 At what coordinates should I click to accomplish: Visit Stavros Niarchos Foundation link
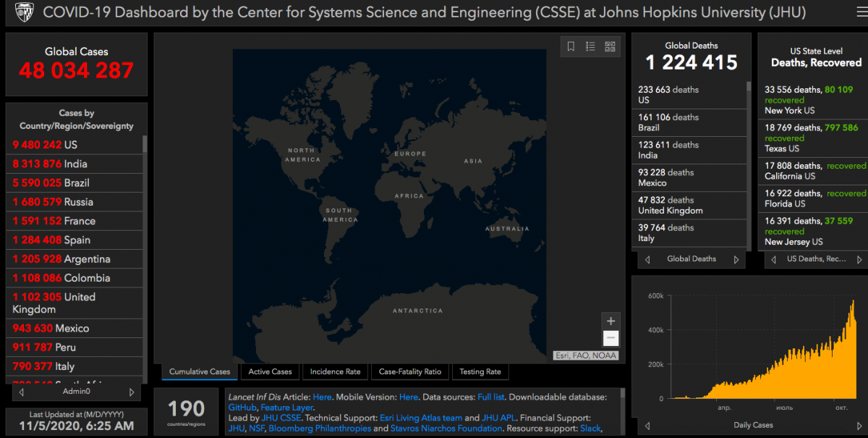(x=446, y=429)
